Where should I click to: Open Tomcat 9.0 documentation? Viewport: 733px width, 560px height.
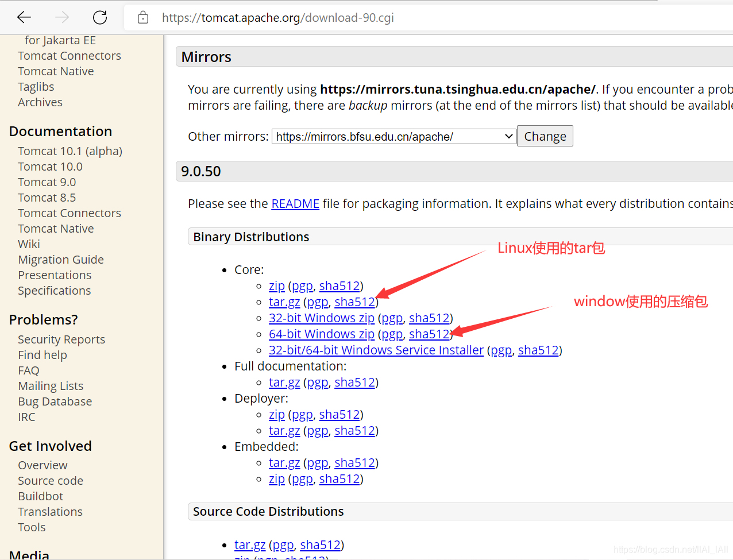pos(47,182)
